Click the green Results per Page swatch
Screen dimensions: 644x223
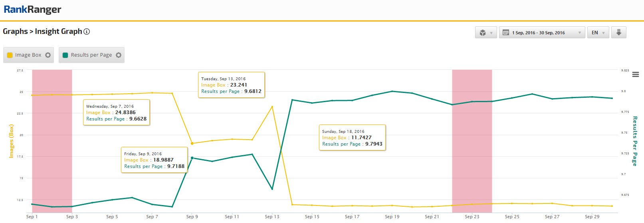point(65,55)
